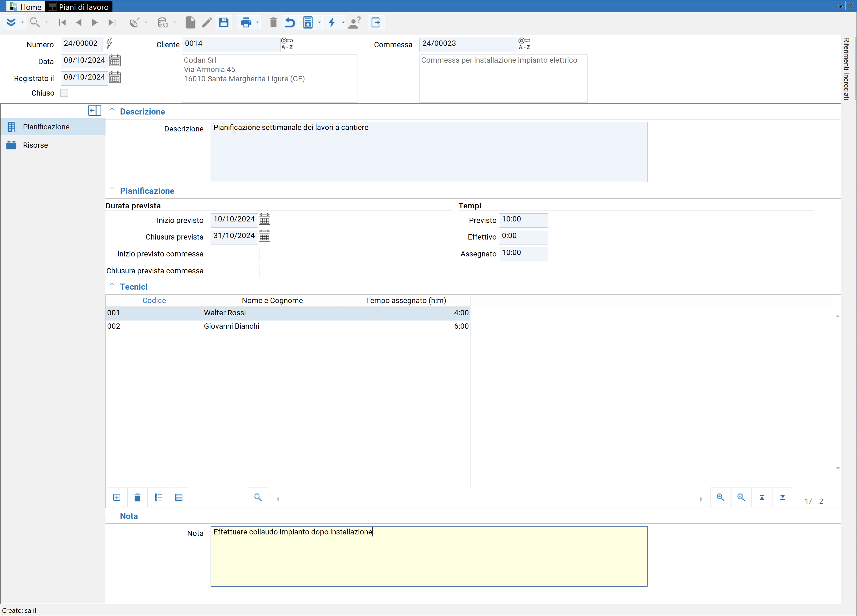
Task: Zoom out on the technicians grid
Action: (x=741, y=497)
